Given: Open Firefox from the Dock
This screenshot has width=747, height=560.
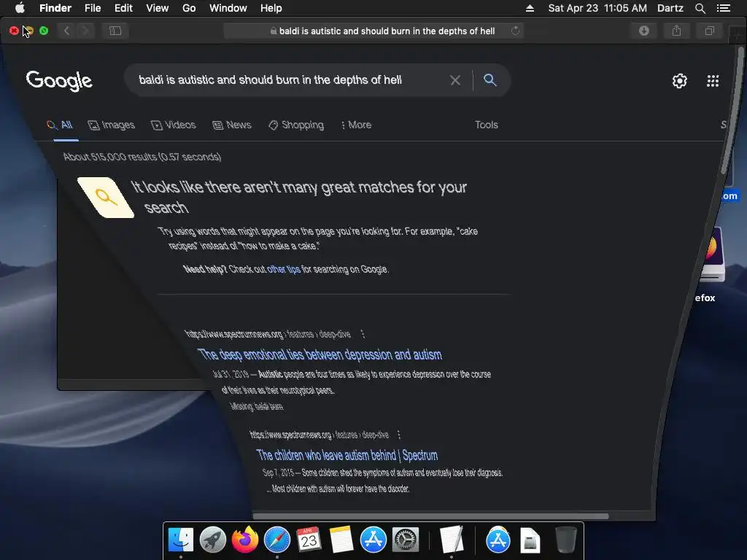Looking at the screenshot, I should 245,540.
